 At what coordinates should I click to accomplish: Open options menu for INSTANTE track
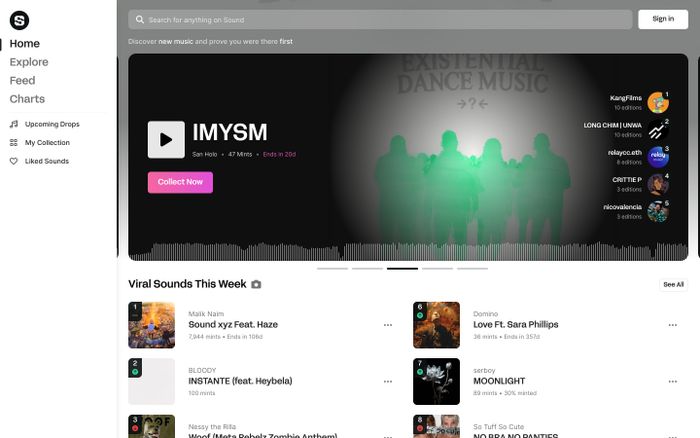(x=388, y=381)
